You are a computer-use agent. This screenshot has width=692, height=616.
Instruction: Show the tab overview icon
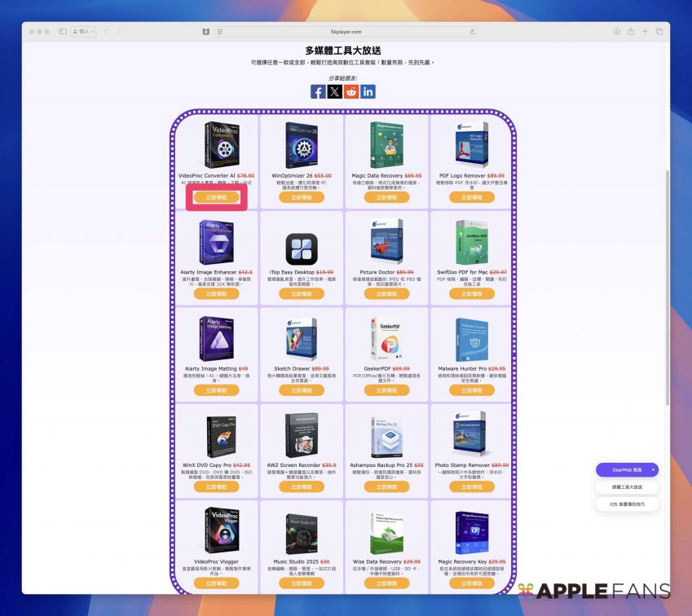(659, 32)
